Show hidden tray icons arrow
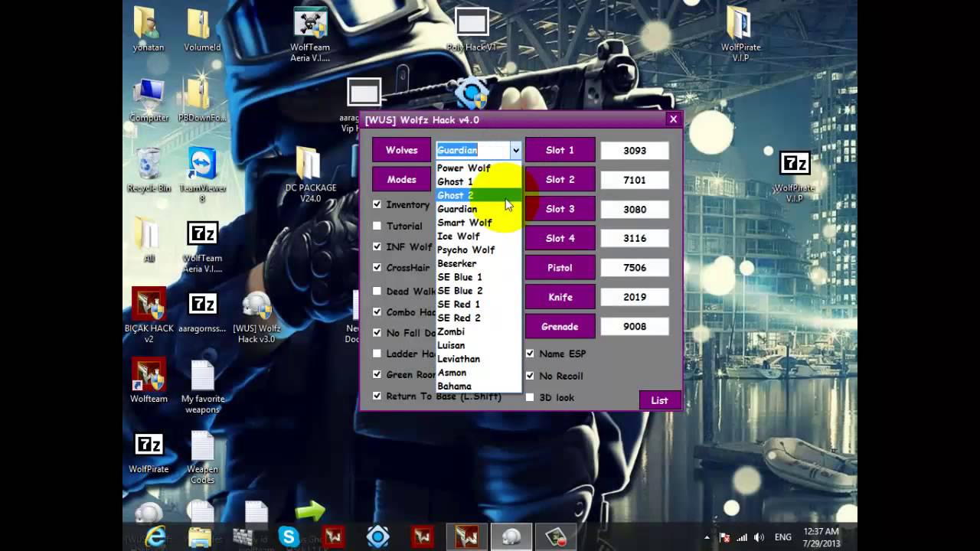 [x=707, y=537]
